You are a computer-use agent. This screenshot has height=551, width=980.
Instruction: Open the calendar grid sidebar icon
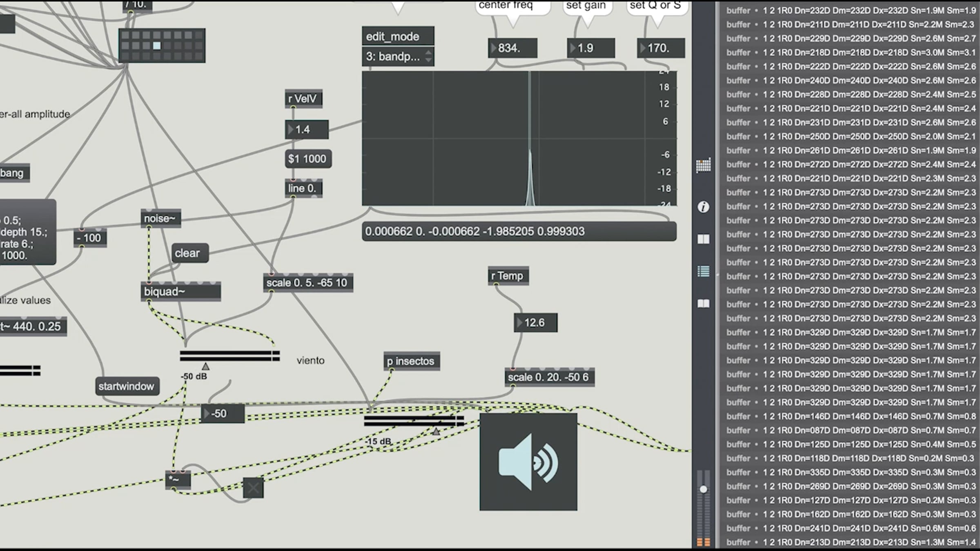(x=703, y=165)
